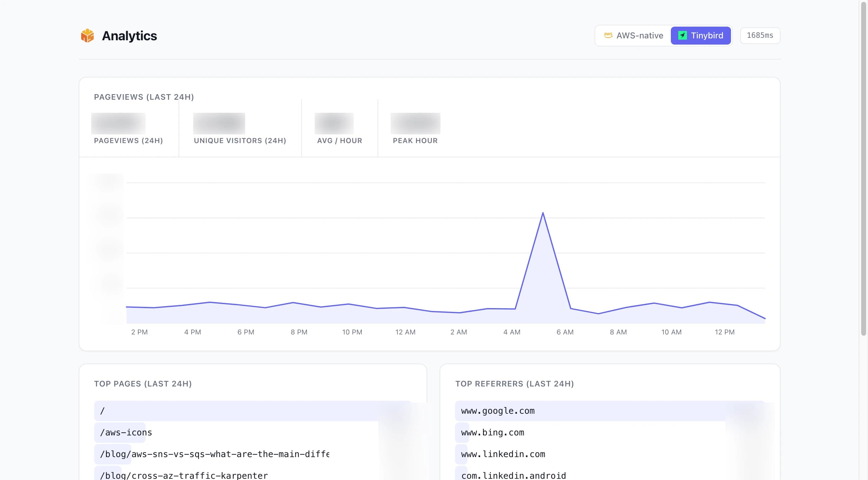Screen dimensions: 868x480
Task: Select the /blog/aws-sns-vs-sqs page row
Action: 253,454
